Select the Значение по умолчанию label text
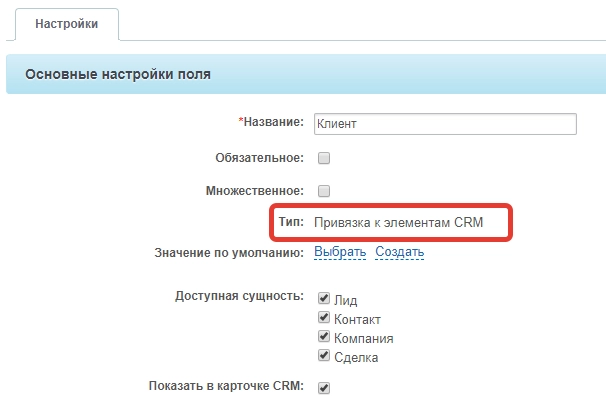 (229, 253)
